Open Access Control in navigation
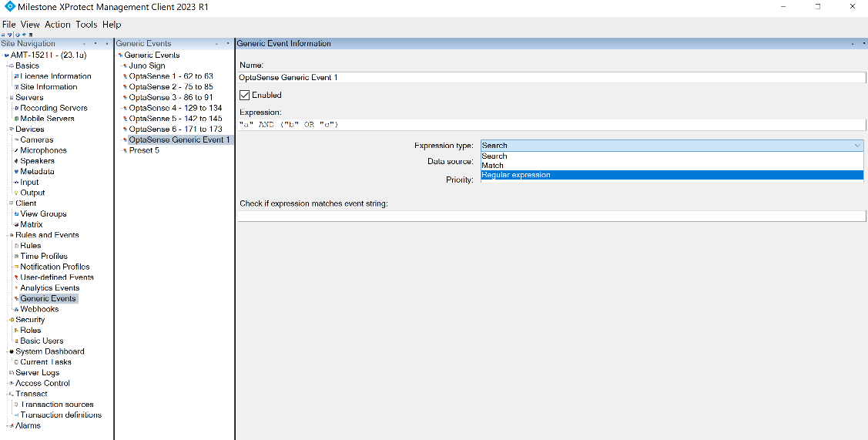 [42, 384]
